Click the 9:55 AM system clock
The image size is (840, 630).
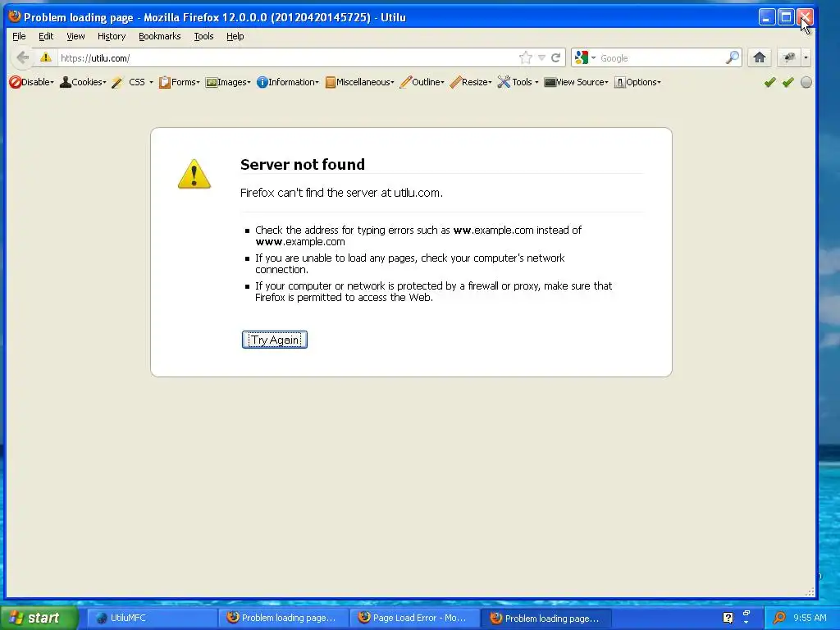pos(810,618)
